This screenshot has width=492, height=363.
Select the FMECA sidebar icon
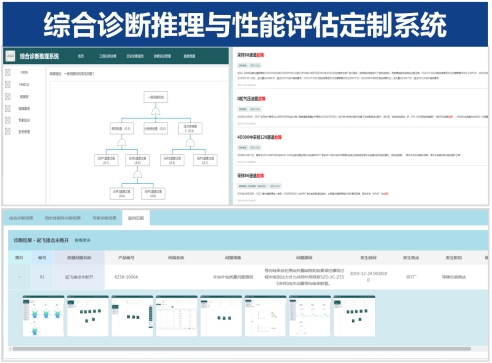coord(8,85)
